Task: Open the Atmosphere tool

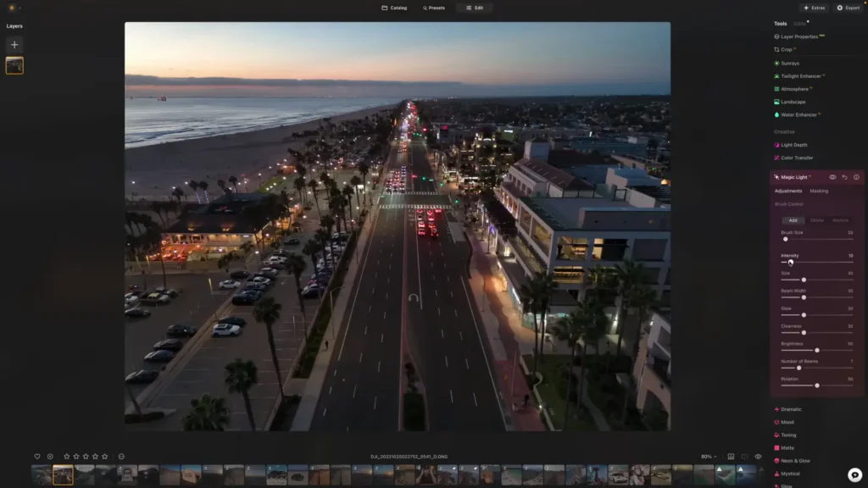Action: [796, 88]
